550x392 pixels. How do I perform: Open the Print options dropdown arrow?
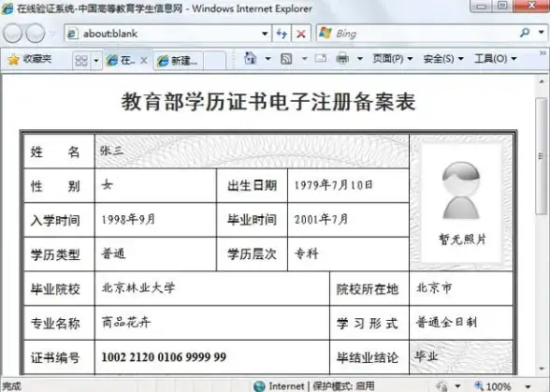360,59
